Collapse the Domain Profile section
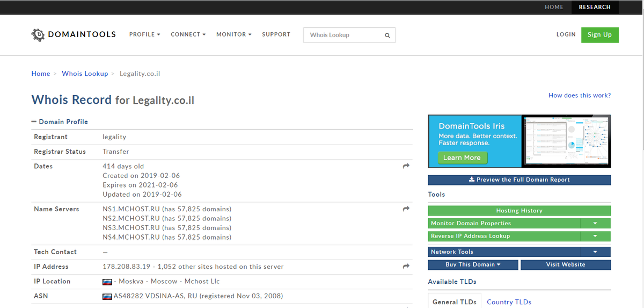The width and height of the screenshot is (644, 308). click(60, 122)
